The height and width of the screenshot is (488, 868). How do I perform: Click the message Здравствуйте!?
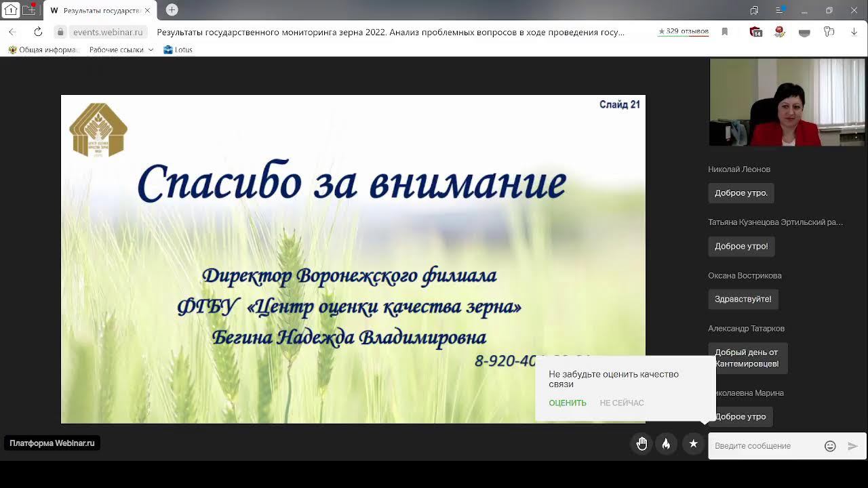click(x=743, y=299)
